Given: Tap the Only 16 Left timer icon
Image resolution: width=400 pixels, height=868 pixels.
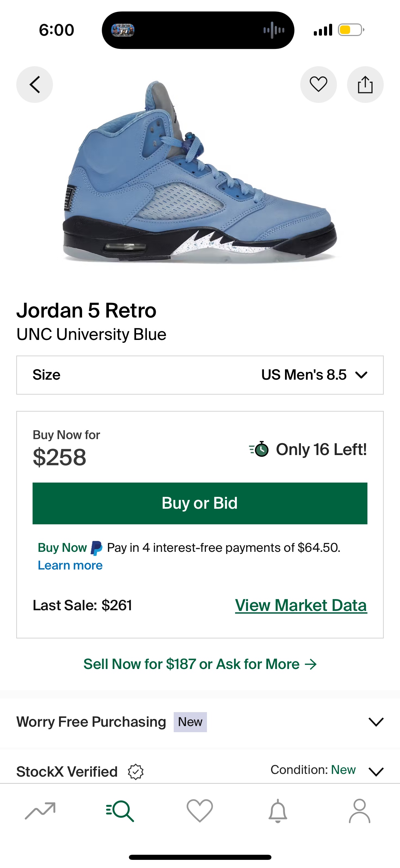Looking at the screenshot, I should (259, 449).
